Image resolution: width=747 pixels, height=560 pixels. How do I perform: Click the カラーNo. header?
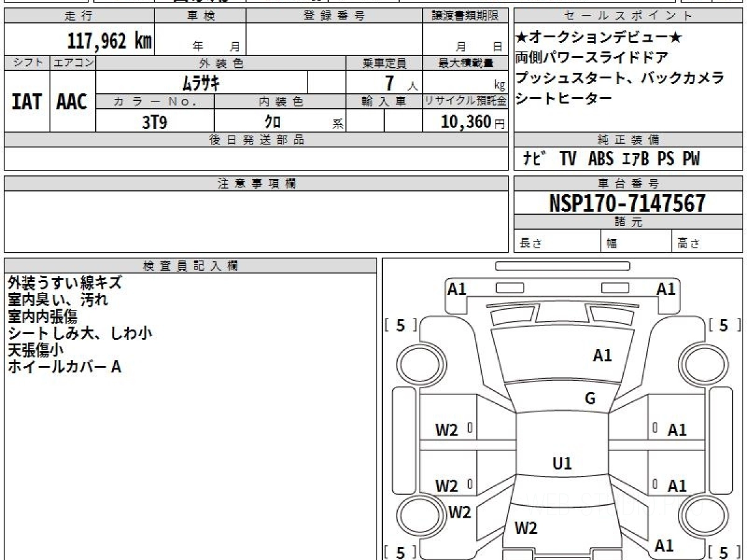155,101
